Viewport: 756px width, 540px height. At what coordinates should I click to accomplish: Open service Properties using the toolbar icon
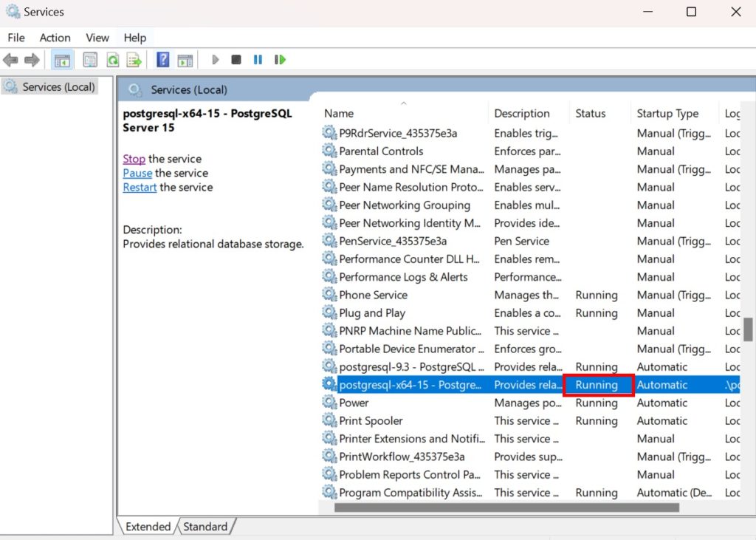(x=89, y=59)
